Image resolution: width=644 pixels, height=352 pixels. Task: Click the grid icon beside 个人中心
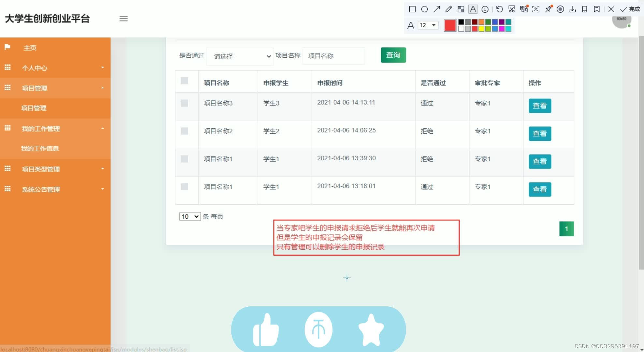tap(7, 67)
